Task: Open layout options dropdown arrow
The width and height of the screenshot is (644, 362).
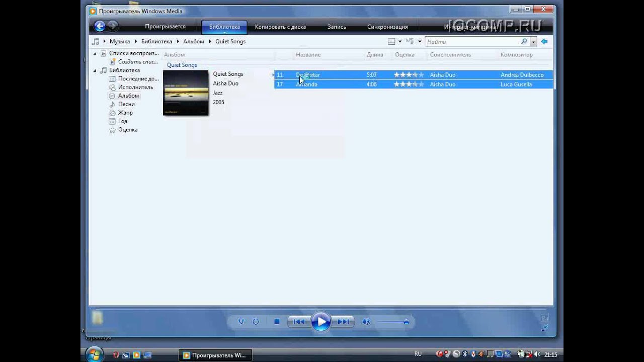Action: pos(400,41)
